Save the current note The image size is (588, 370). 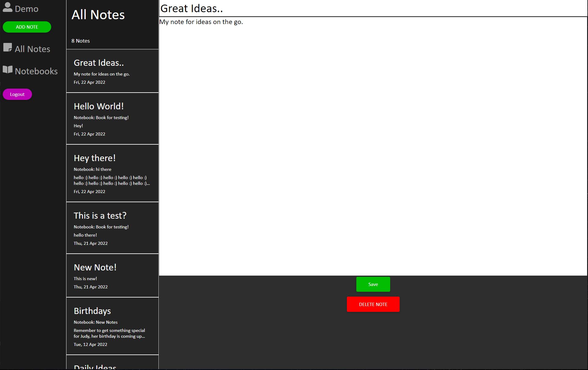373,284
